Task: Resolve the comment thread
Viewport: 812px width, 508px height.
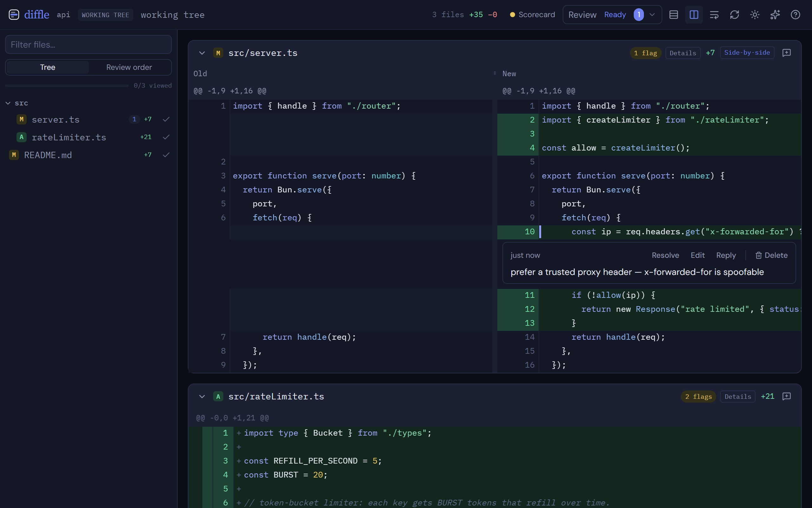Action: click(665, 255)
